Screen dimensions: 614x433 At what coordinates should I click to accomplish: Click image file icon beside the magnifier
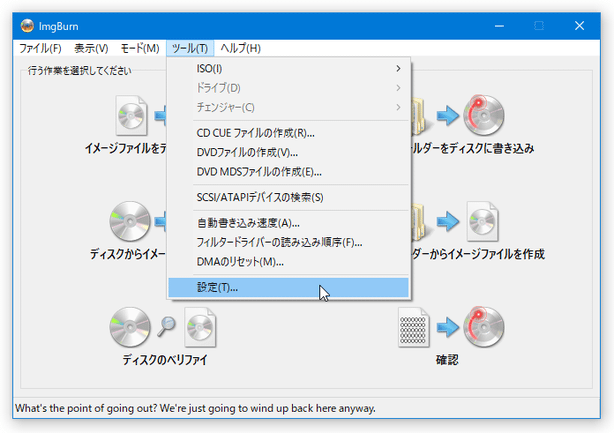[x=200, y=327]
